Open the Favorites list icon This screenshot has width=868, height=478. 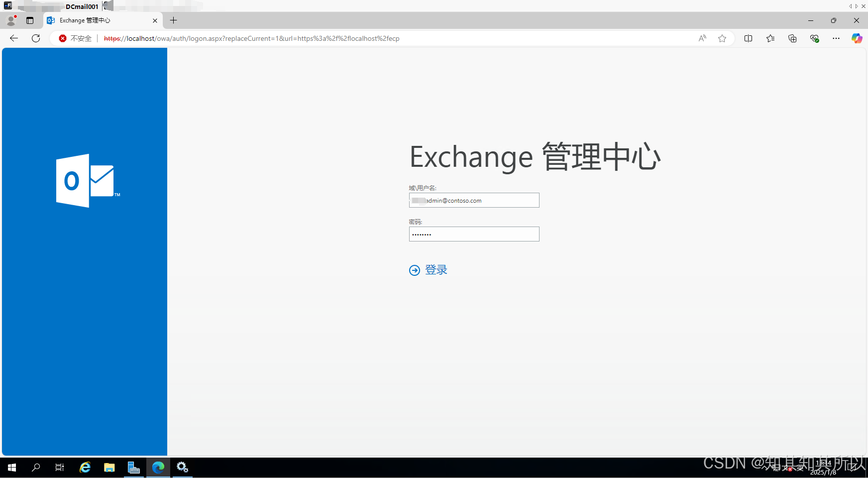click(770, 38)
